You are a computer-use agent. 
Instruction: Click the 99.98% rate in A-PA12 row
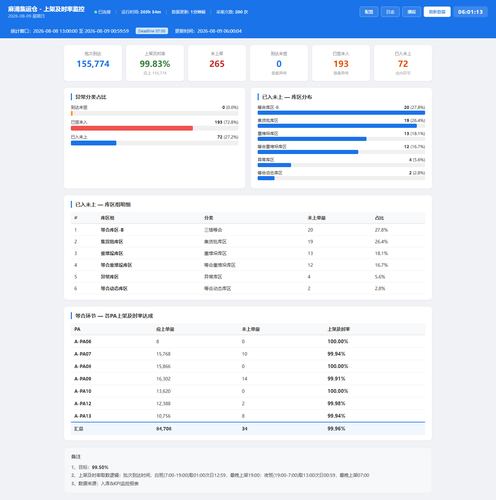coord(336,403)
